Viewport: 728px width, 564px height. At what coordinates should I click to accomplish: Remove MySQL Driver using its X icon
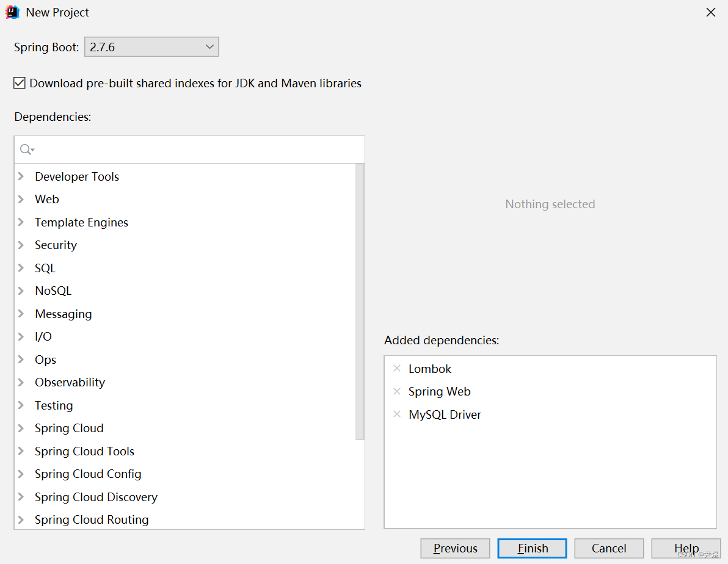click(x=398, y=414)
